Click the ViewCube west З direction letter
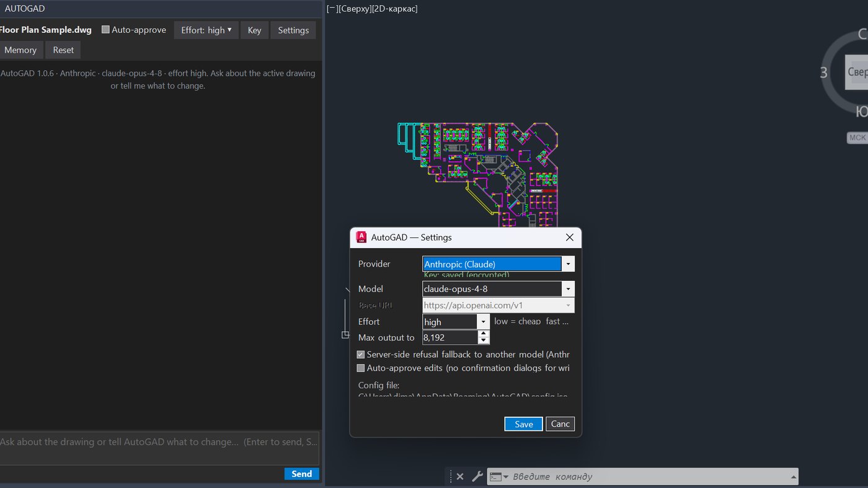Image resolution: width=868 pixels, height=488 pixels. click(x=823, y=73)
